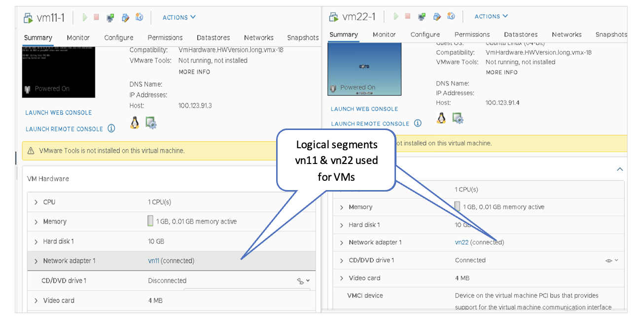Click Launch Web Console for vm11-1
Screen dimensions: 644x326
[x=59, y=113]
